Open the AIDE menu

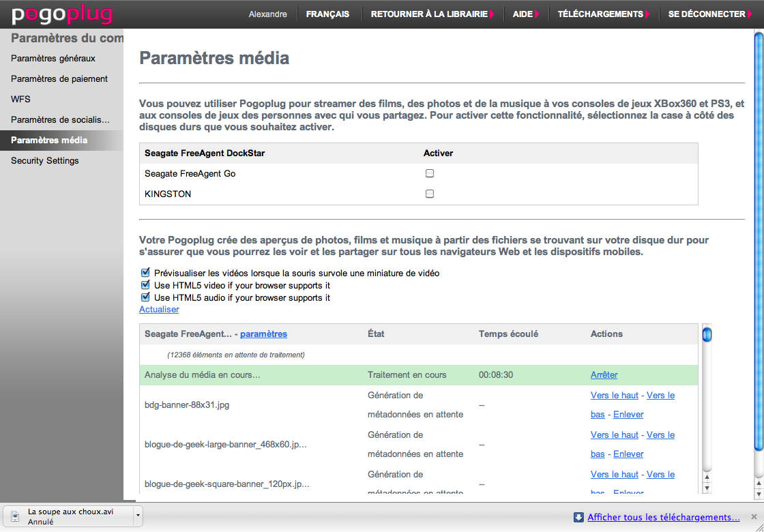(x=526, y=14)
